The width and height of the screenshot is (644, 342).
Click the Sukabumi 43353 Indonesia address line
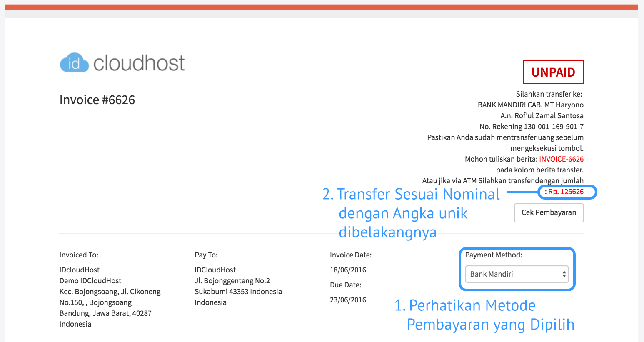pyautogui.click(x=238, y=292)
